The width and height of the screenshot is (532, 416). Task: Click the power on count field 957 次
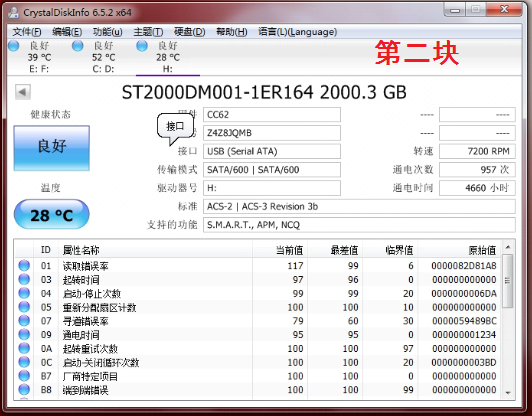pyautogui.click(x=477, y=170)
